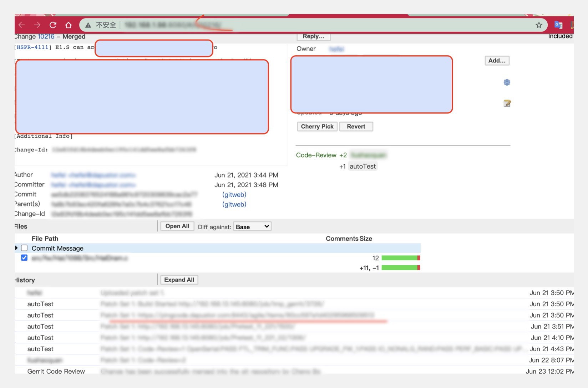Viewport: 588px width, 388px height.
Task: Click the green size bar of the source file
Action: [x=400, y=258]
